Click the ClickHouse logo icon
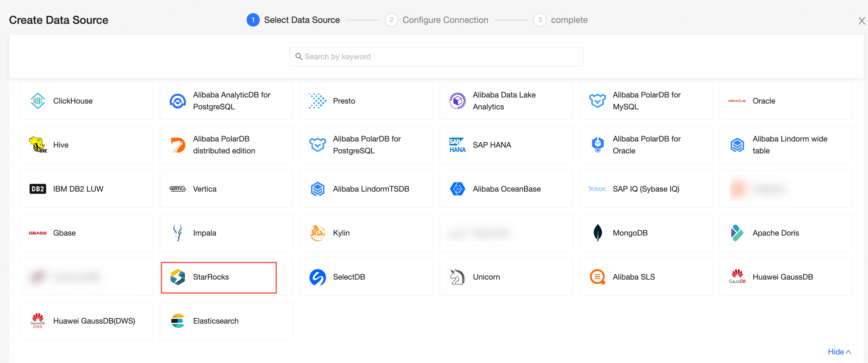This screenshot has height=363, width=868. point(38,101)
